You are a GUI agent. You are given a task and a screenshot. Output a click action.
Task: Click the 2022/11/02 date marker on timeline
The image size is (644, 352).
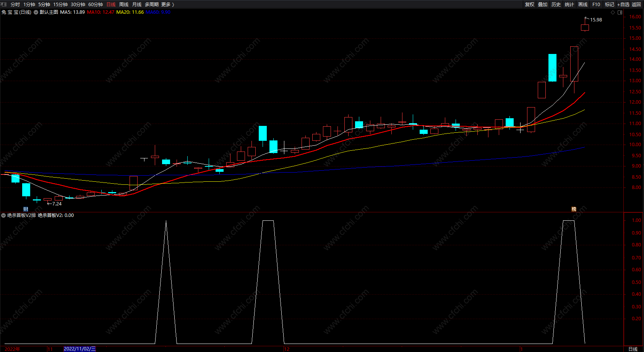79,349
